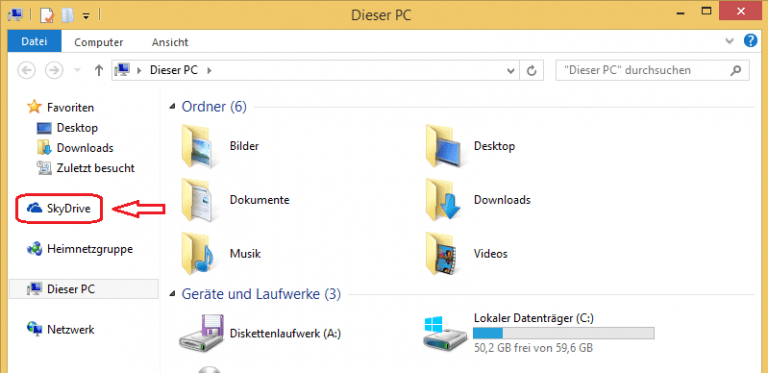Viewport: 768px width, 373px height.
Task: Click the C: drive capacity bar
Action: pos(564,333)
